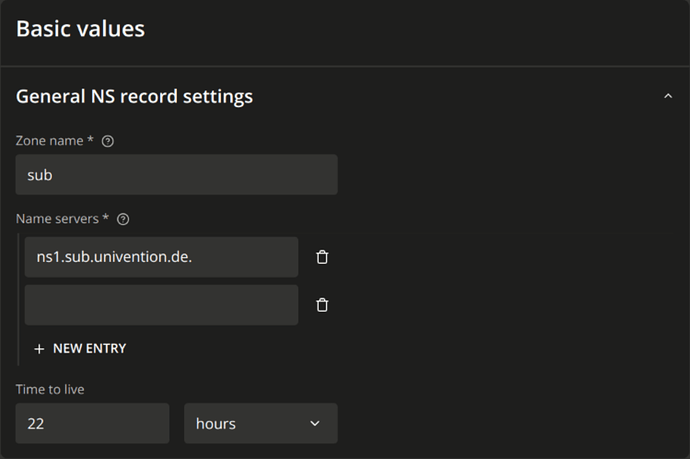Click the chevron arrow in hours dropdown
The width and height of the screenshot is (690, 459).
coord(315,423)
